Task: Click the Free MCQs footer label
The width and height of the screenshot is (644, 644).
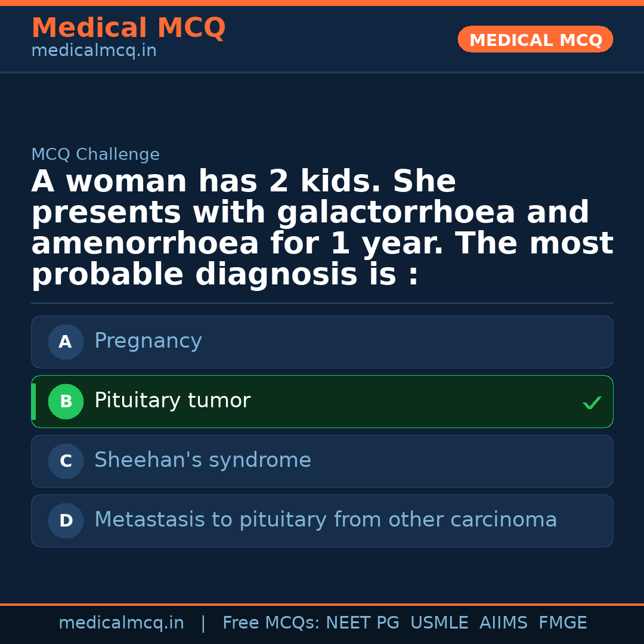Action: (271, 623)
